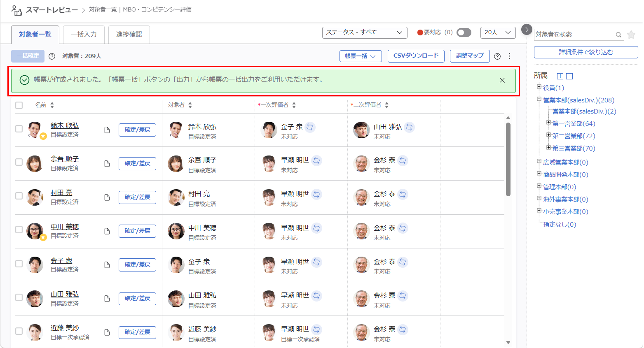Click the favorite star icon by search
644x348 pixels.
tap(631, 34)
